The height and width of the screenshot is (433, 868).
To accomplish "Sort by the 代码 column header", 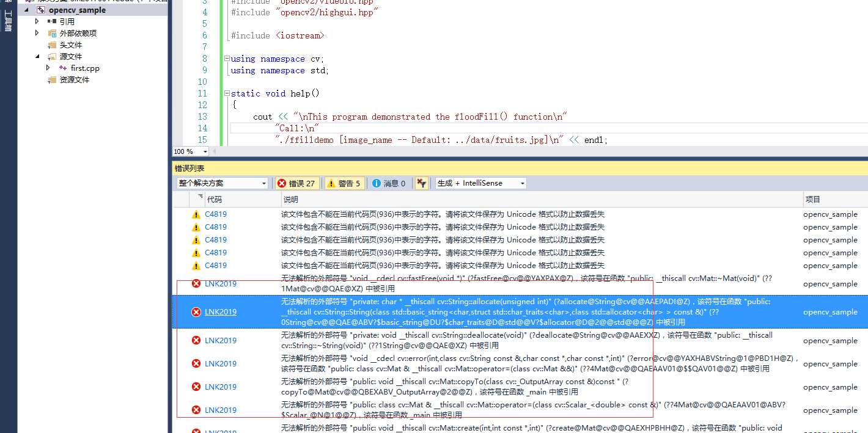I will pos(243,199).
